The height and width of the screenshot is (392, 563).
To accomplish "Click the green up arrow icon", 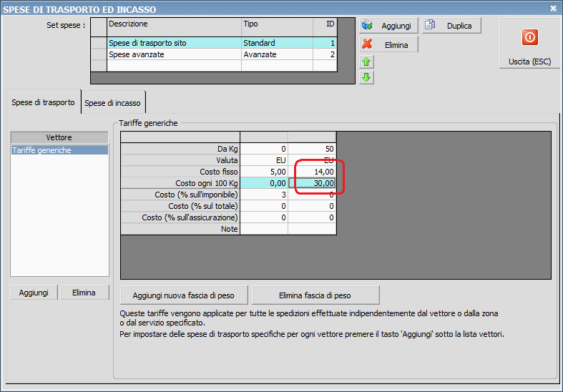I will [366, 62].
